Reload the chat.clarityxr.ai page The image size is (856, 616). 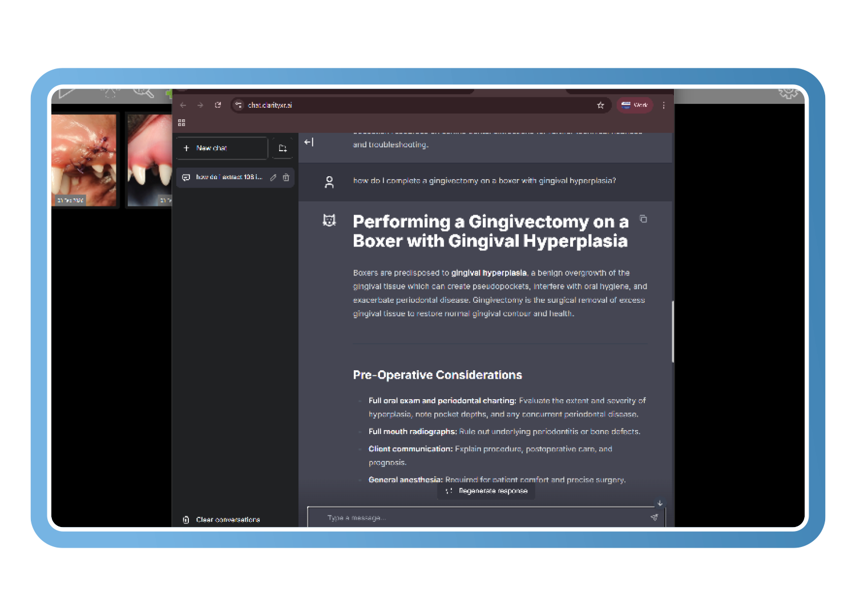(x=217, y=105)
